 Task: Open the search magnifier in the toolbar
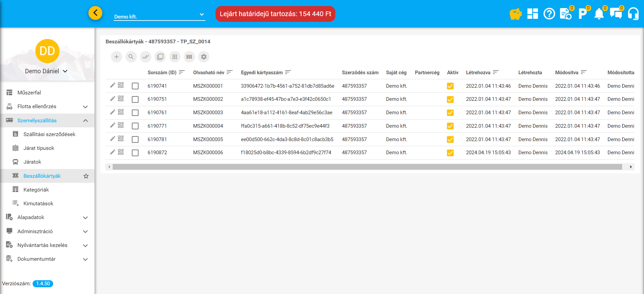point(131,57)
